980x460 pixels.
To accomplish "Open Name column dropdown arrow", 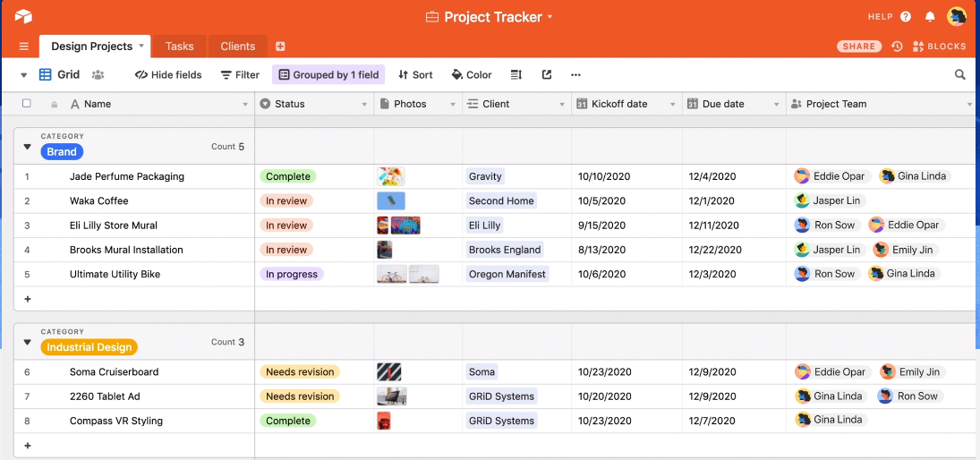I will pos(245,105).
